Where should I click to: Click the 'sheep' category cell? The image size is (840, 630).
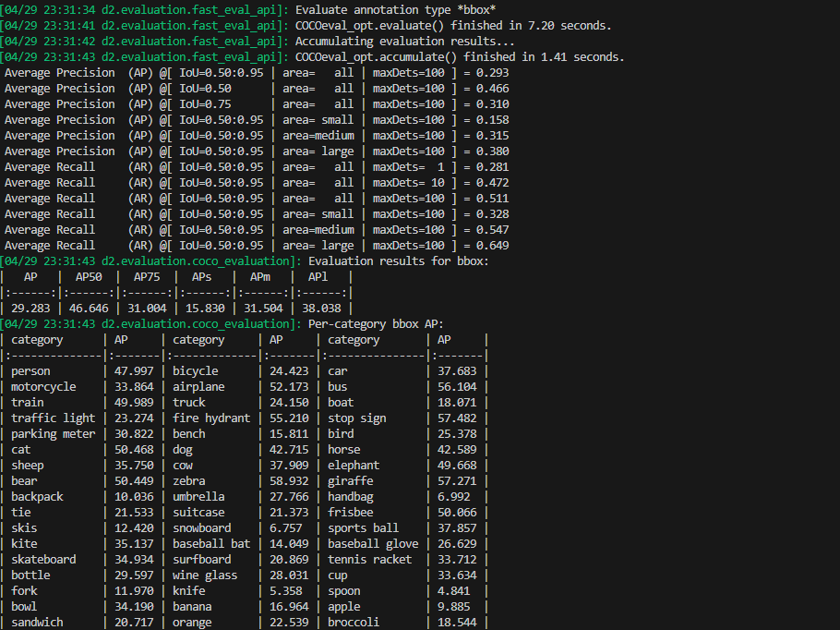pos(28,466)
